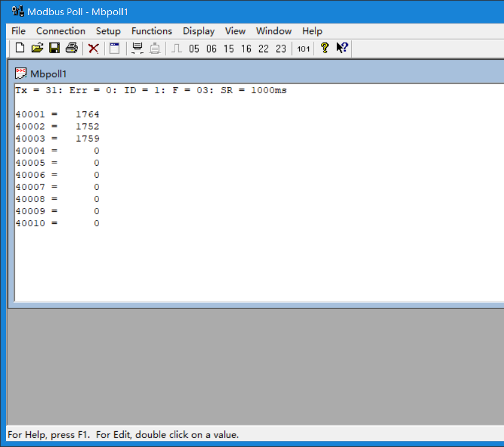Select the value of register 40006

coord(97,175)
